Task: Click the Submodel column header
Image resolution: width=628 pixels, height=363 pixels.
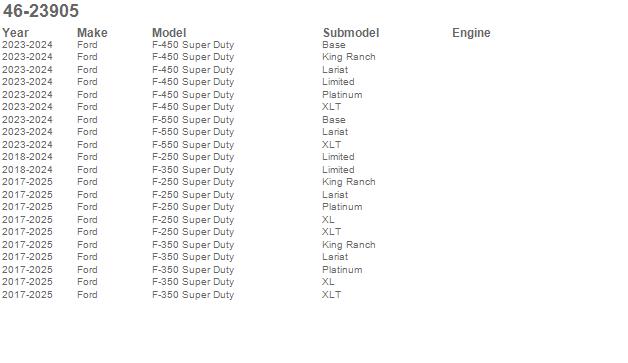Action: 351,33
